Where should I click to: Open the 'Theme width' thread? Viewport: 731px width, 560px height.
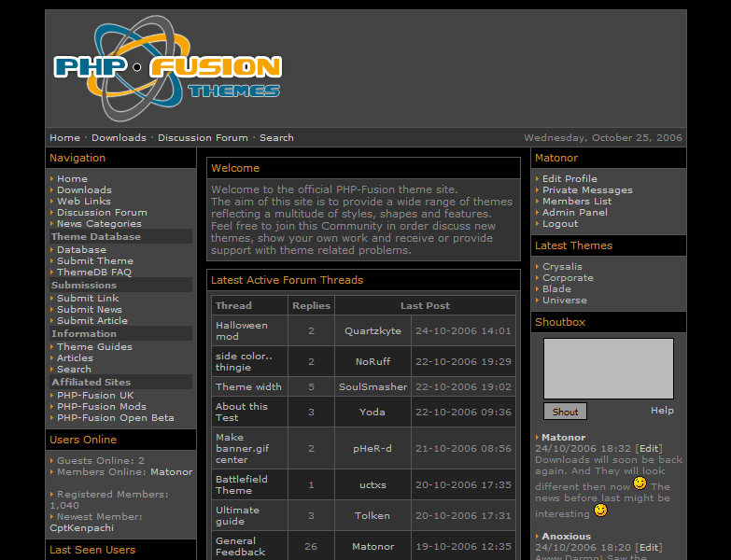coord(248,386)
